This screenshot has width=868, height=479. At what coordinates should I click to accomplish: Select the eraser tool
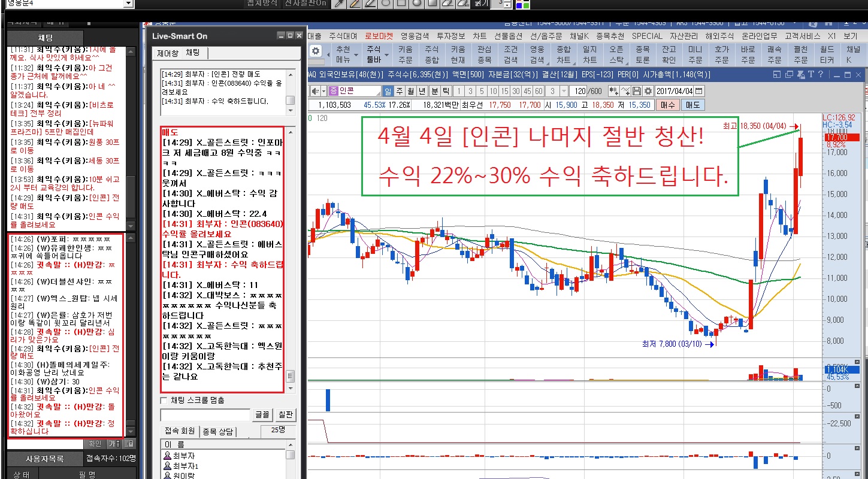click(447, 4)
